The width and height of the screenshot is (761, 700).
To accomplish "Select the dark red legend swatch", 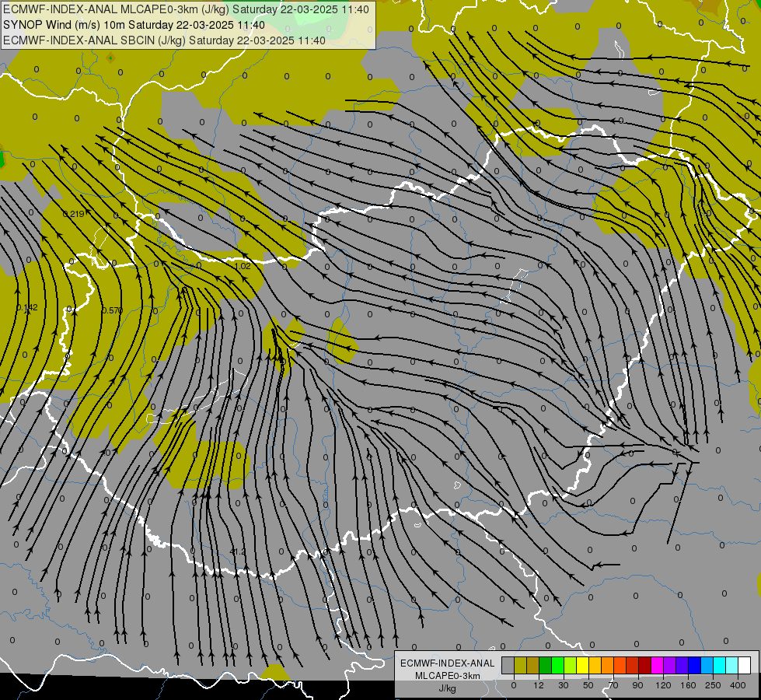I will 644,666.
